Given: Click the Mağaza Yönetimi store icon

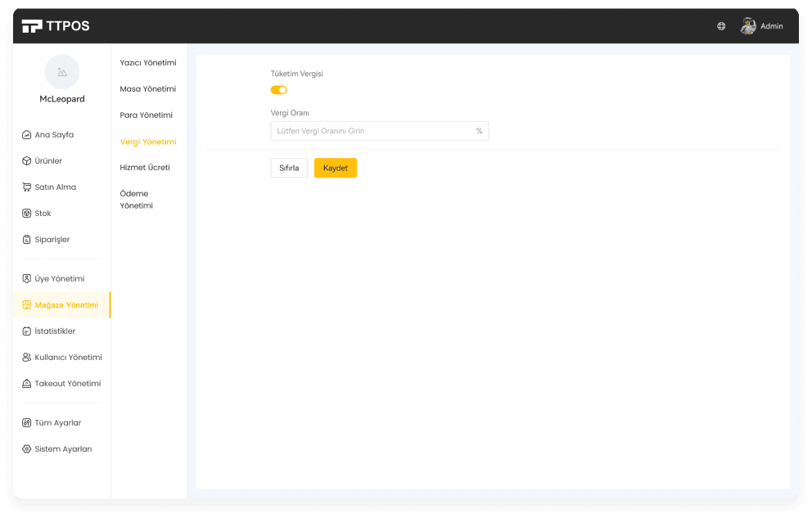Looking at the screenshot, I should 26,305.
